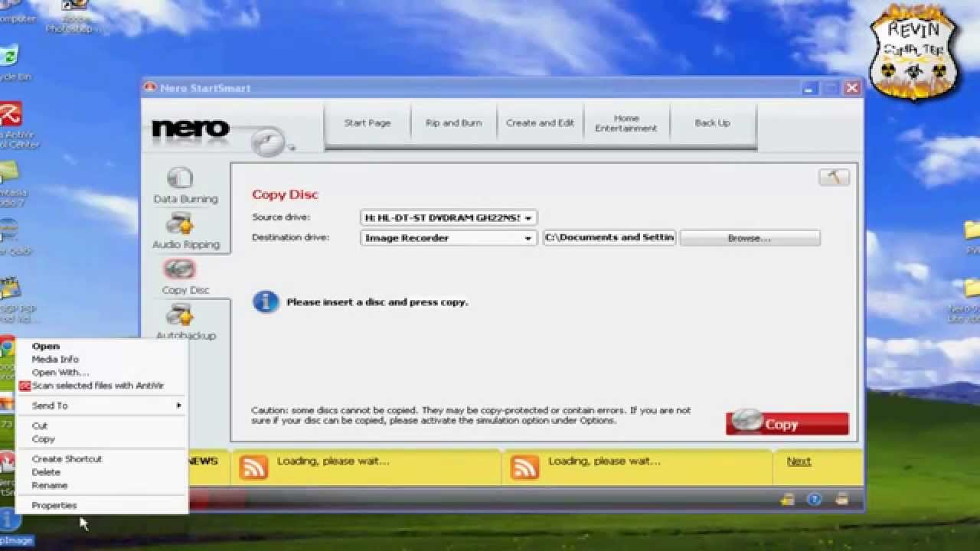This screenshot has width=980, height=551.
Task: Choose Media Info in the context menu
Action: pyautogui.click(x=102, y=359)
